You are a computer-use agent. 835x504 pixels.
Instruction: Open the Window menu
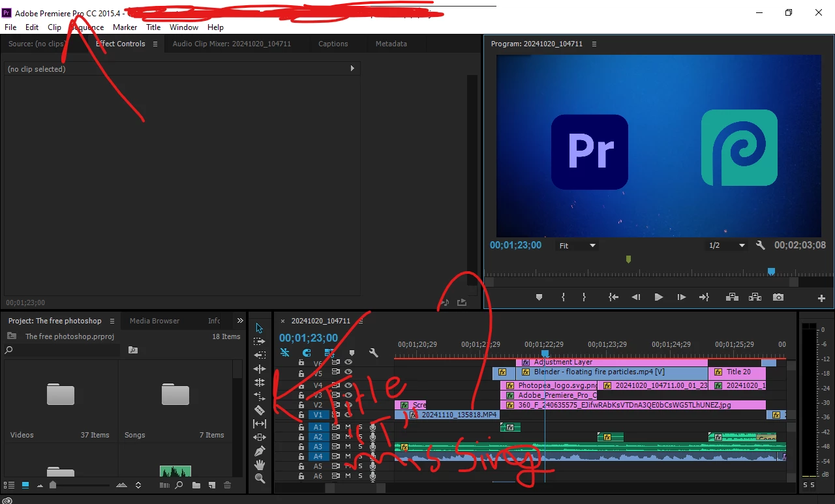(x=184, y=27)
